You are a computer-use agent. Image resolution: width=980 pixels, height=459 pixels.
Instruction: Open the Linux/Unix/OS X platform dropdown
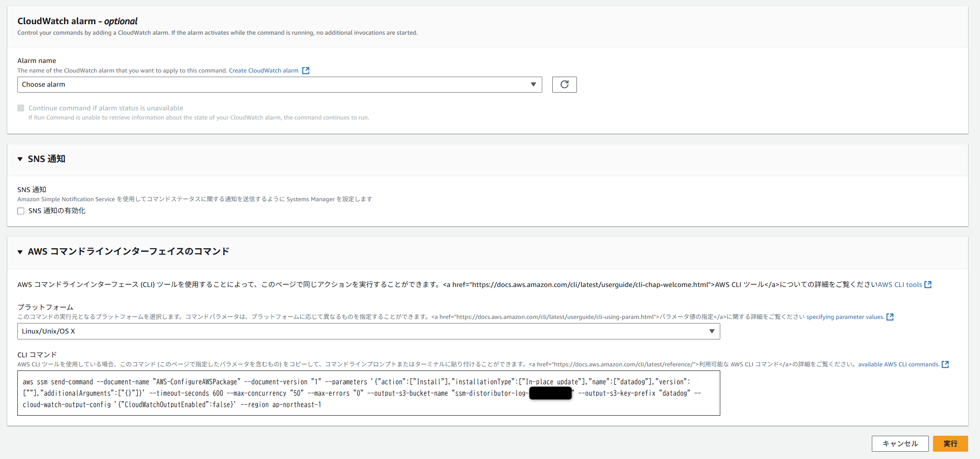368,331
